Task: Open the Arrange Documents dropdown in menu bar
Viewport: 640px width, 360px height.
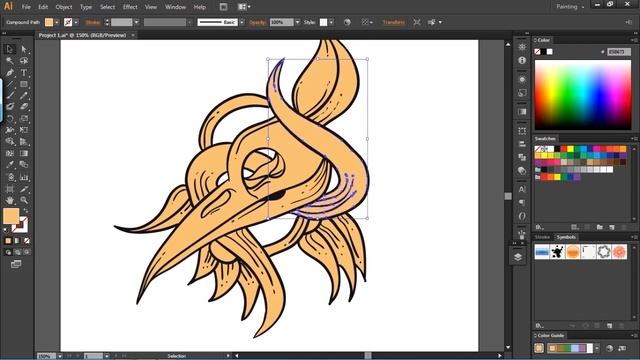Action: coord(244,7)
